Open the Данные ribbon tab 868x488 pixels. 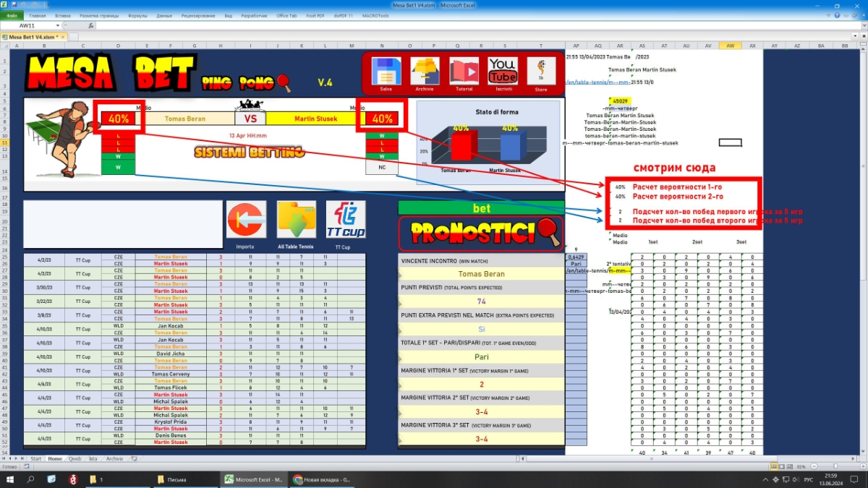[x=164, y=15]
